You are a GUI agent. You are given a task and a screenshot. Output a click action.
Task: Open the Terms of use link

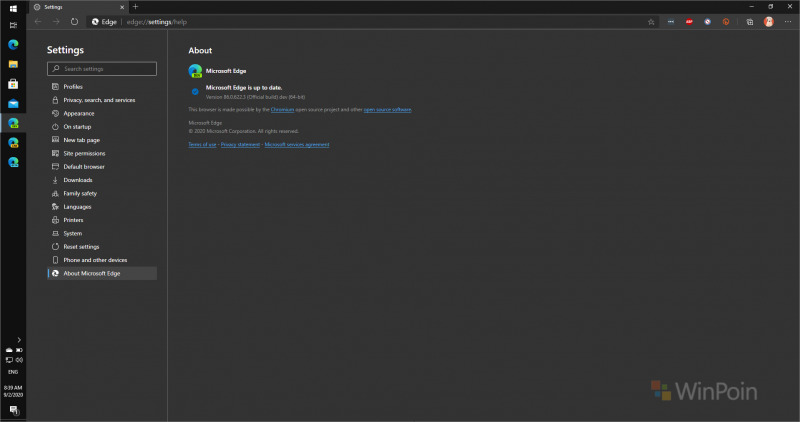[202, 144]
